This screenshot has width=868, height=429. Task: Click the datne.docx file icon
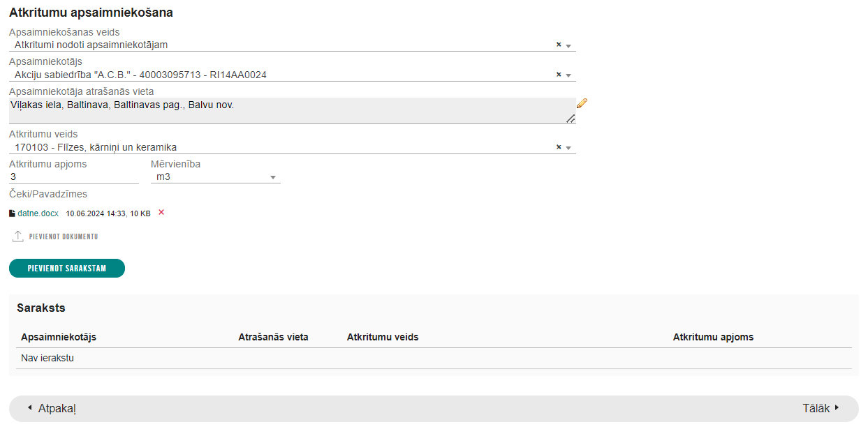pos(12,213)
